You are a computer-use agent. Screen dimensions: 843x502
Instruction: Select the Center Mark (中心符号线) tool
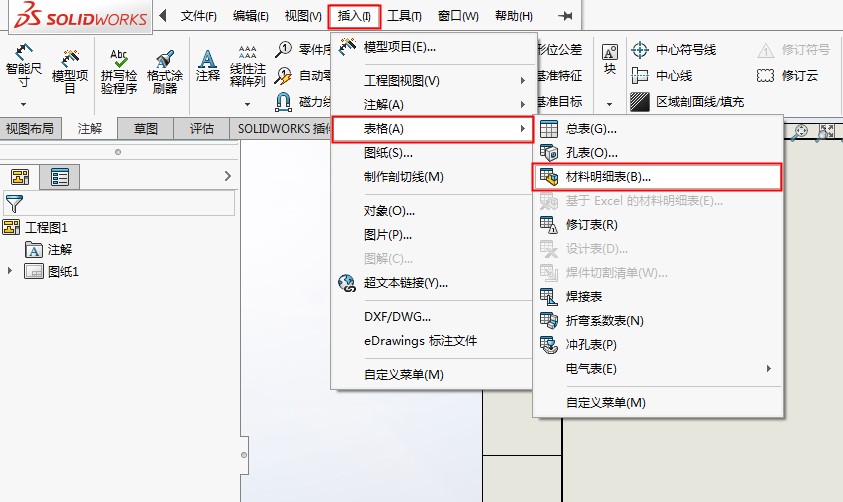click(x=673, y=50)
